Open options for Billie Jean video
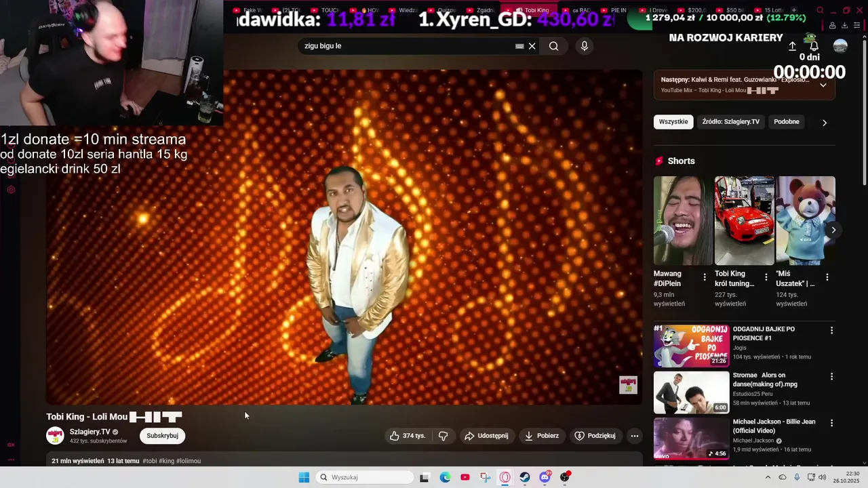This screenshot has height=488, width=868. 831,423
